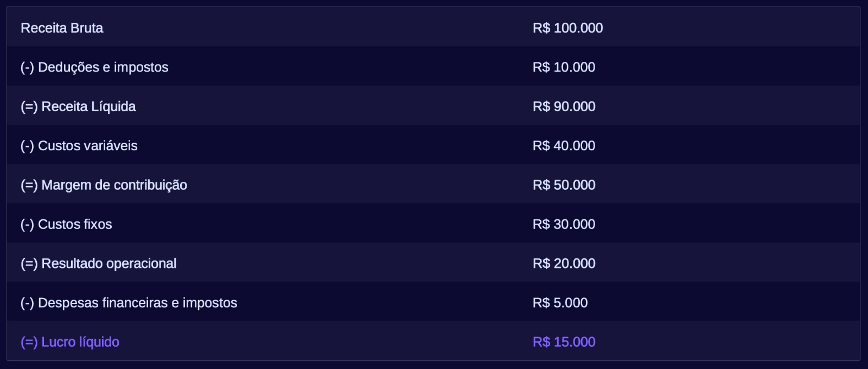Select the R$ 100.000 value

pos(567,28)
